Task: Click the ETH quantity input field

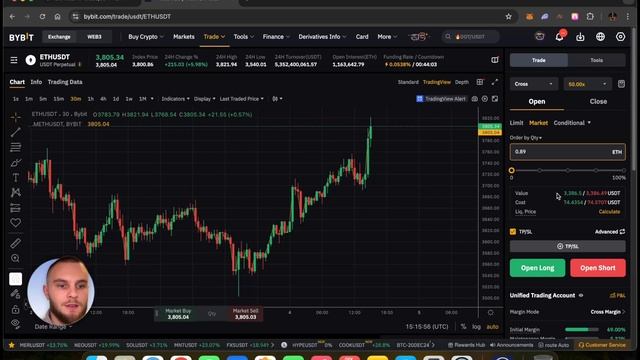Action: pyautogui.click(x=567, y=152)
